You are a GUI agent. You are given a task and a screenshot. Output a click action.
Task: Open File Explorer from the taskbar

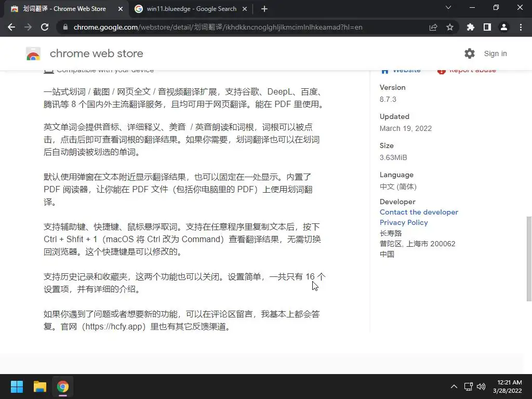(39, 387)
